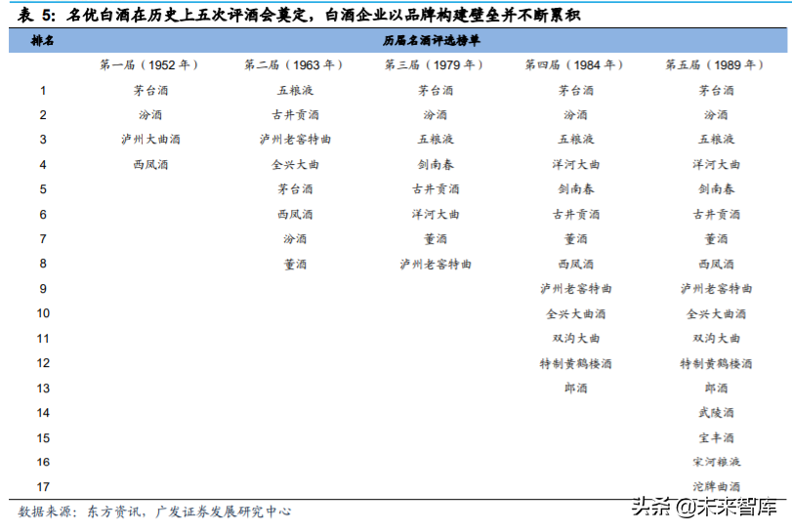
Task: Click the '宝丰酒' cell
Action: pos(716,438)
